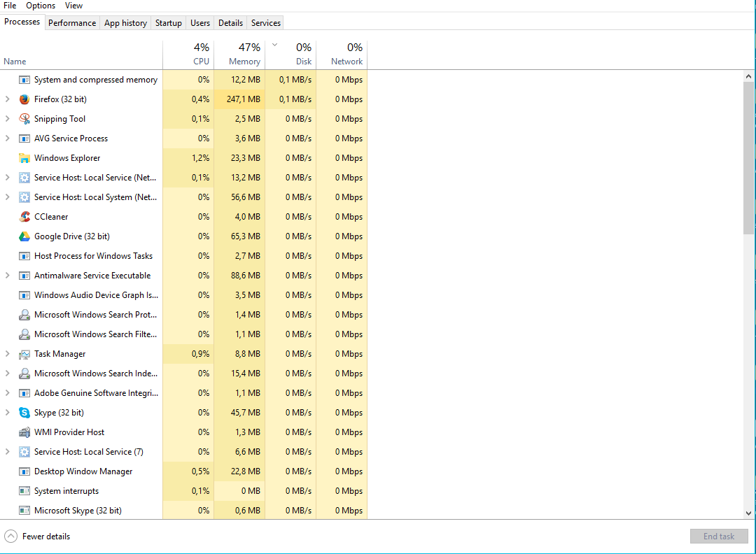Click the Microsoft Windows Search Inde... icon
The width and height of the screenshot is (756, 554).
coord(24,374)
